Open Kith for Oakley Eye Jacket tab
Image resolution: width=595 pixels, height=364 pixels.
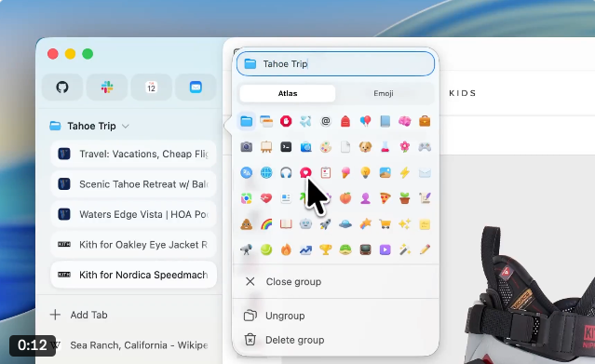(133, 245)
